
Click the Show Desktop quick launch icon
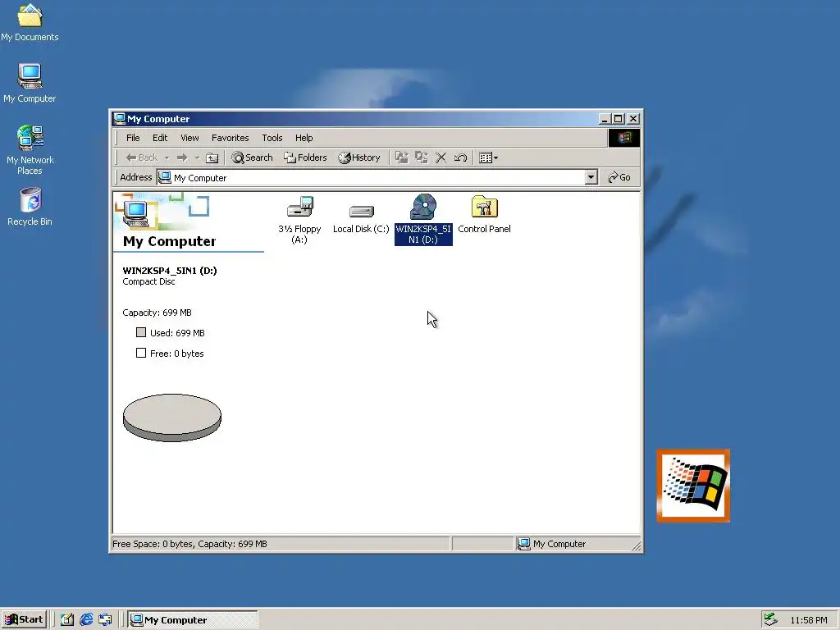click(67, 620)
